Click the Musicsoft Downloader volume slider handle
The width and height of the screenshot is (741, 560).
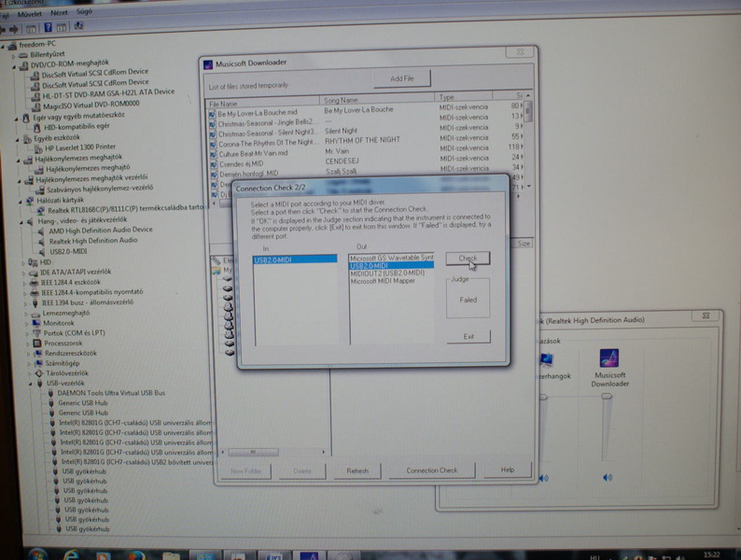pyautogui.click(x=607, y=397)
